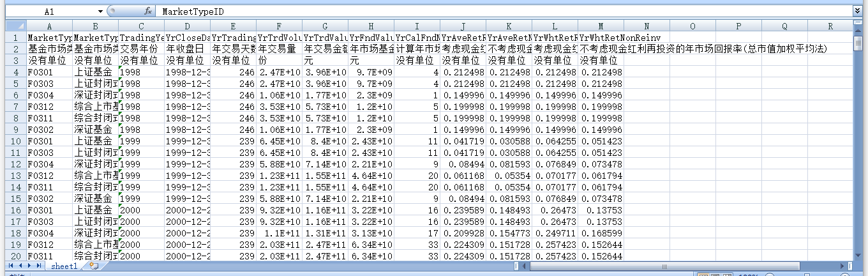This screenshot has width=868, height=276.
Task: Click cell E4 showing 246
Action: [x=233, y=72]
